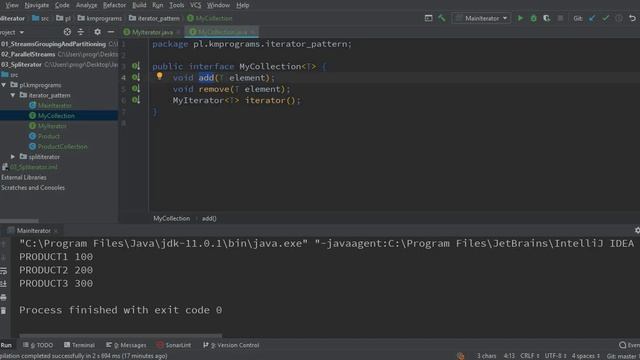Open the TODO tool window
Viewport: 640px width, 360px height.
point(38,345)
